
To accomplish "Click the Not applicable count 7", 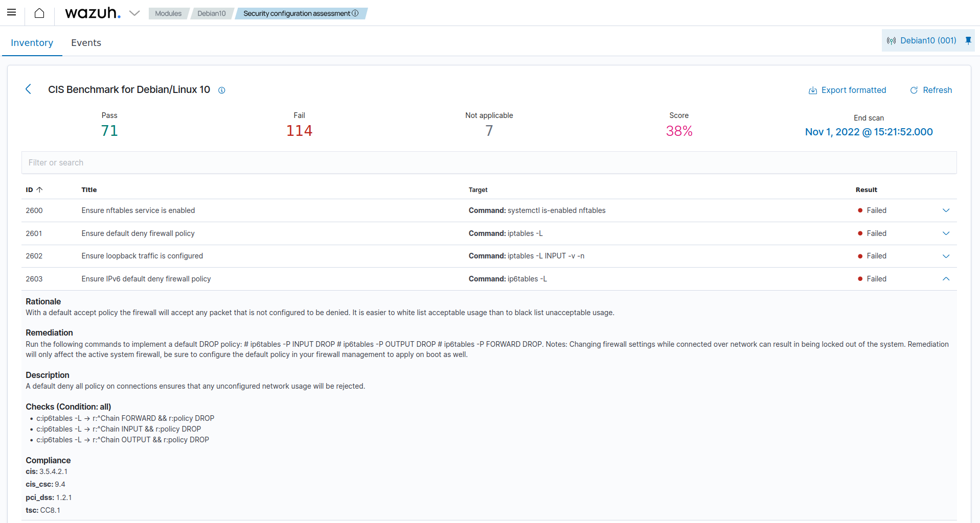I will (x=489, y=131).
